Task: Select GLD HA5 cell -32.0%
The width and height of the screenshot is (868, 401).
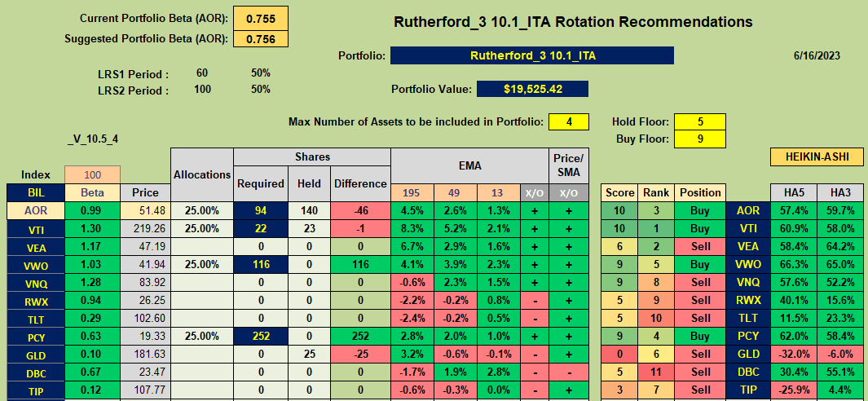Action: tap(794, 355)
